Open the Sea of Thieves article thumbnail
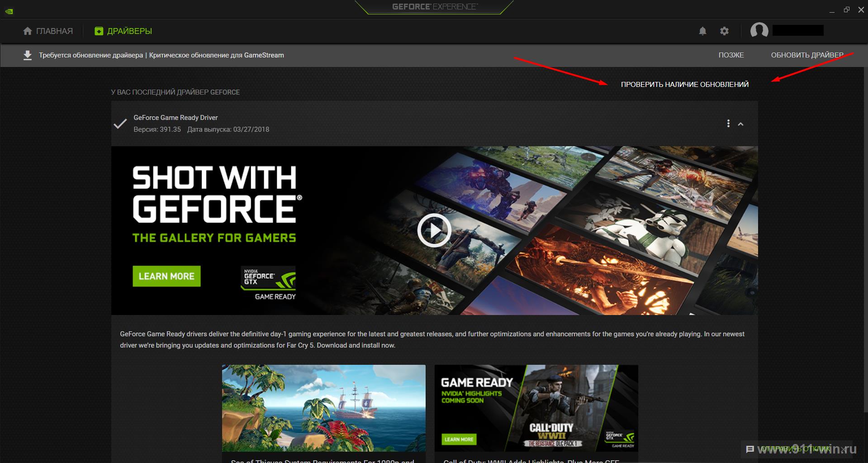 323,408
